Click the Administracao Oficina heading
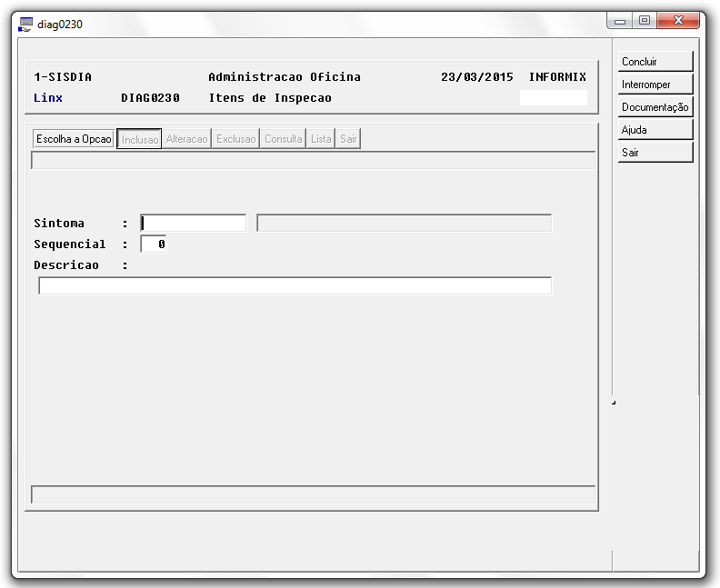 (x=285, y=76)
